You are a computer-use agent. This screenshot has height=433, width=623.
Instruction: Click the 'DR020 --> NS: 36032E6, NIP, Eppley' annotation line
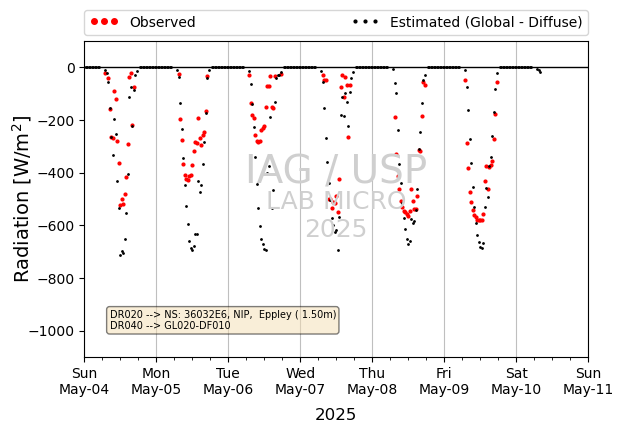(x=223, y=315)
